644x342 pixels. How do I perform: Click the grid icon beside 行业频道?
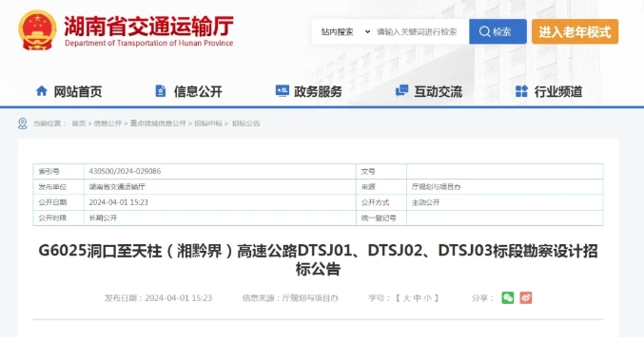click(521, 90)
